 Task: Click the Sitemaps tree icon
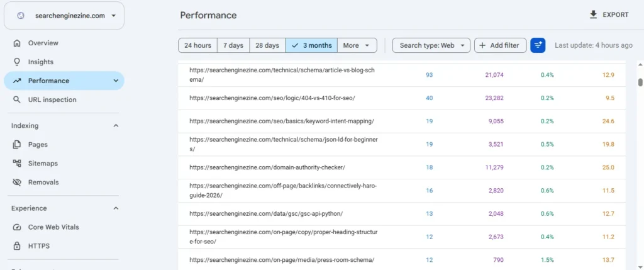(17, 163)
